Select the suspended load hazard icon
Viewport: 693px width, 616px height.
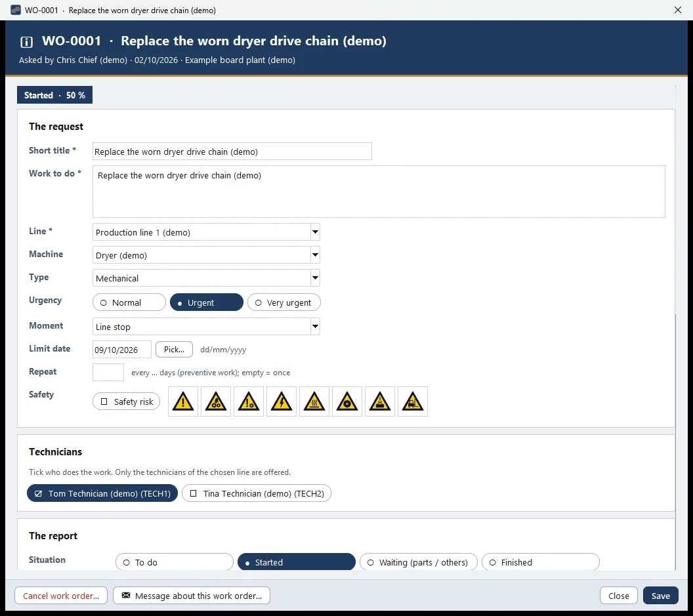[x=380, y=401]
